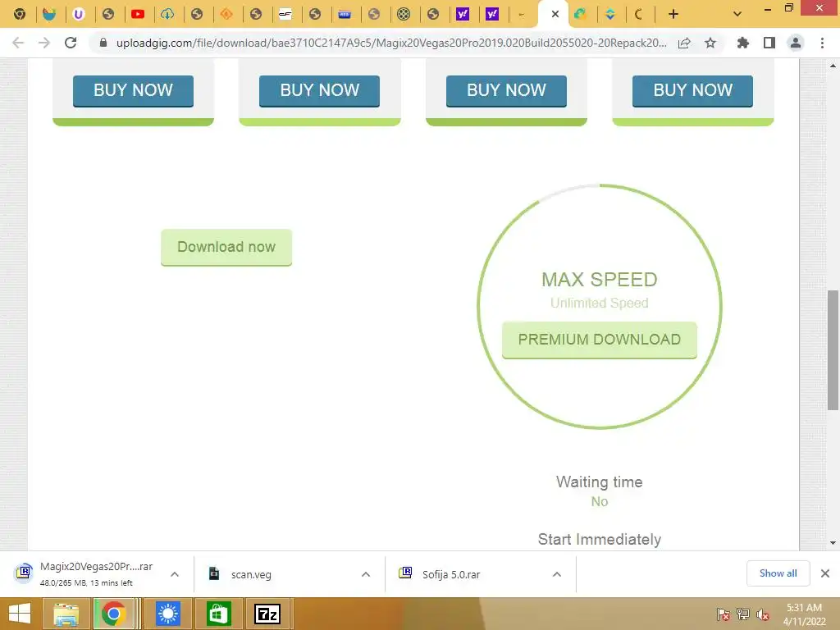Click Show all downloads
Viewport: 840px width, 630px height.
778,573
